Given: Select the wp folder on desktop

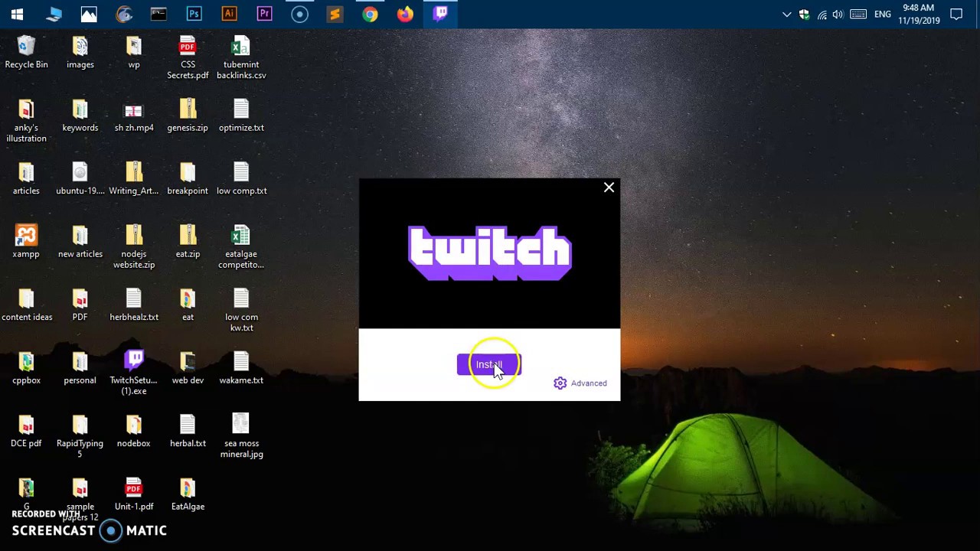Looking at the screenshot, I should coord(134,52).
